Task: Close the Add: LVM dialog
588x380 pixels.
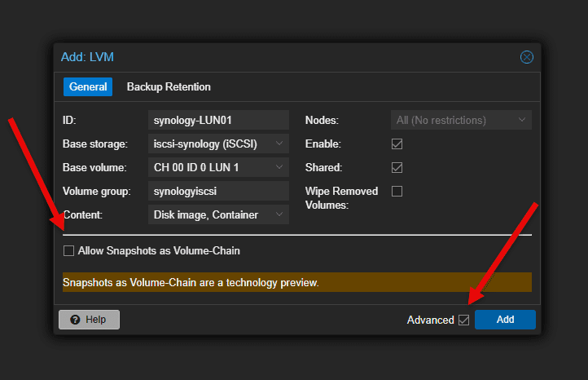Action: tap(526, 57)
